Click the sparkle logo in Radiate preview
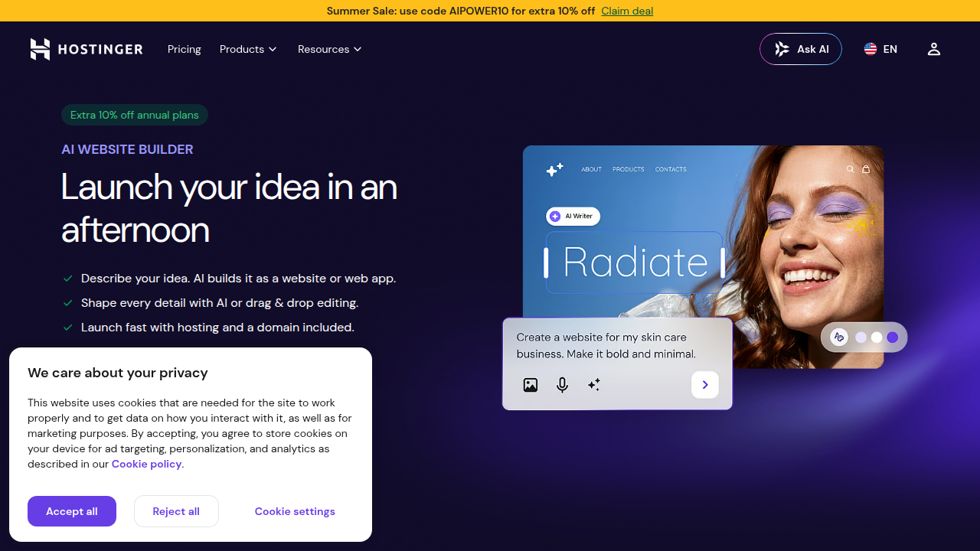 click(x=555, y=169)
